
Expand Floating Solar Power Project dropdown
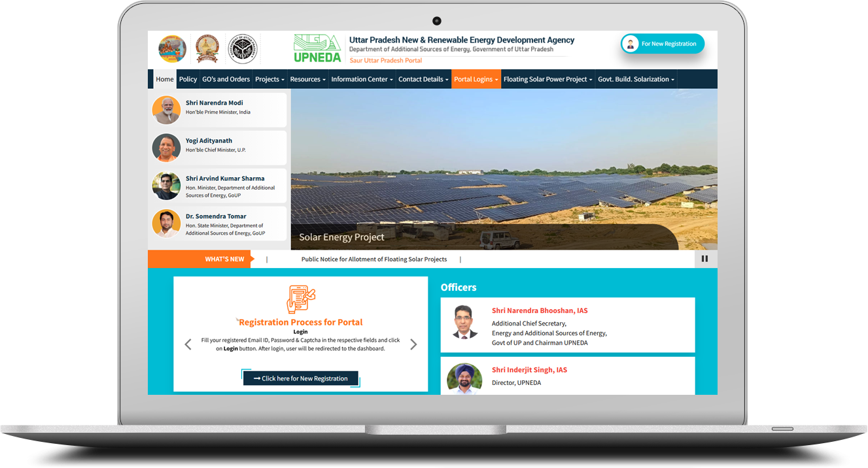pos(547,79)
